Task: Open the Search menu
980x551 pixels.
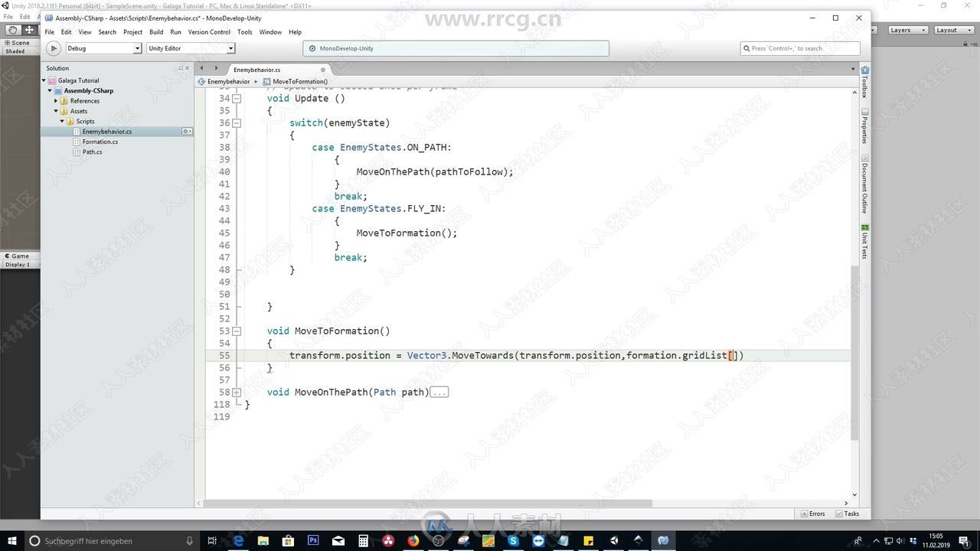Action: 107,32
